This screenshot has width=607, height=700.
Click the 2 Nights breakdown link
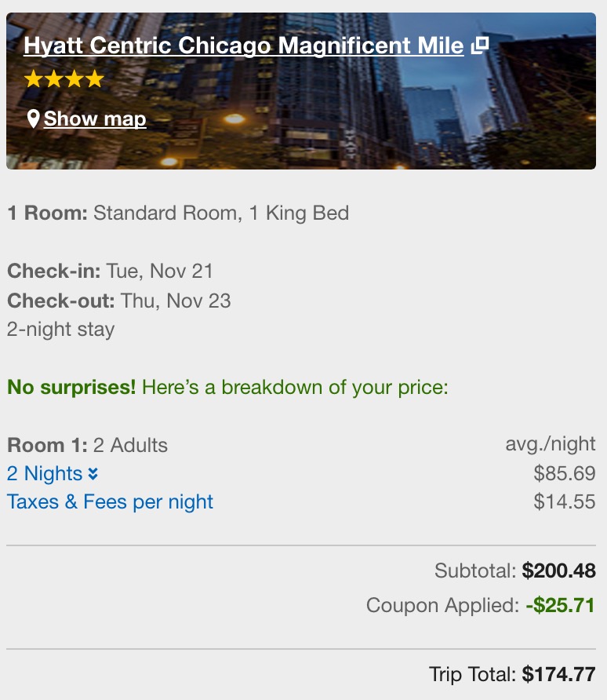(x=45, y=474)
